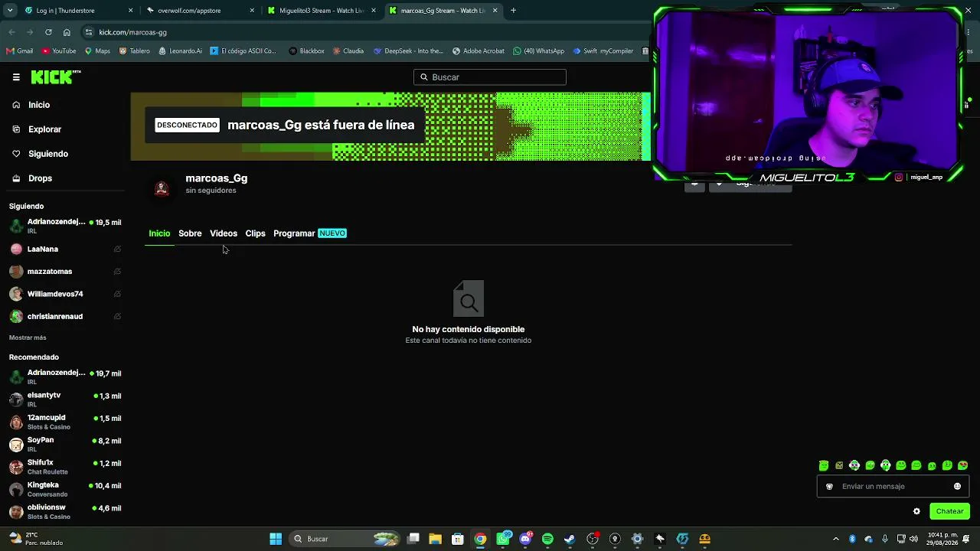This screenshot has width=980, height=551.
Task: Open followed channel christianrenaud
Action: tap(65, 316)
